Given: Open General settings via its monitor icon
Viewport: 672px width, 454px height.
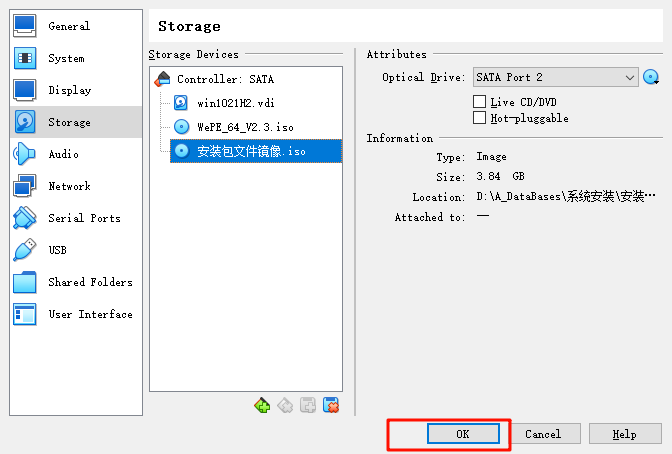Looking at the screenshot, I should [24, 26].
